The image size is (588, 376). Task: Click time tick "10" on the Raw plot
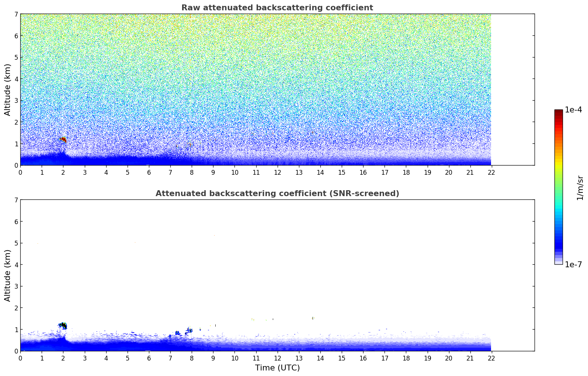tap(234, 173)
